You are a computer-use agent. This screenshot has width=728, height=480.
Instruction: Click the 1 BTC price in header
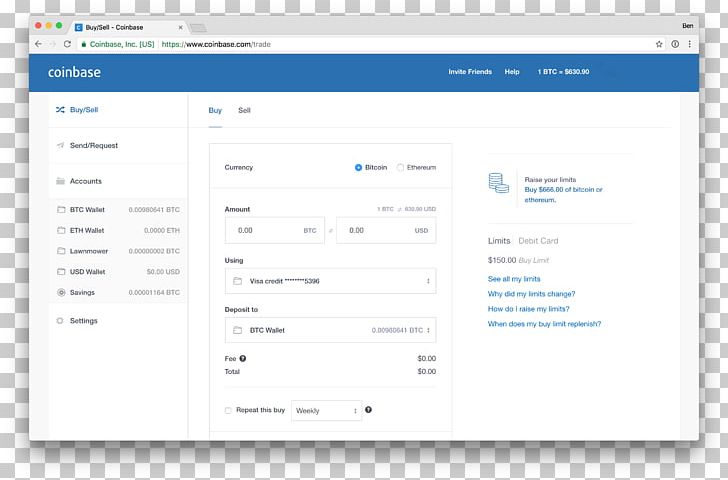563,72
